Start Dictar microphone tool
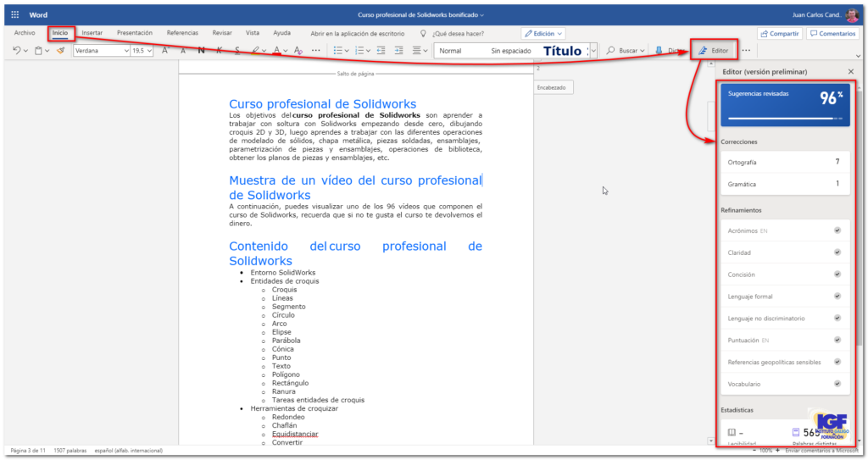 659,50
